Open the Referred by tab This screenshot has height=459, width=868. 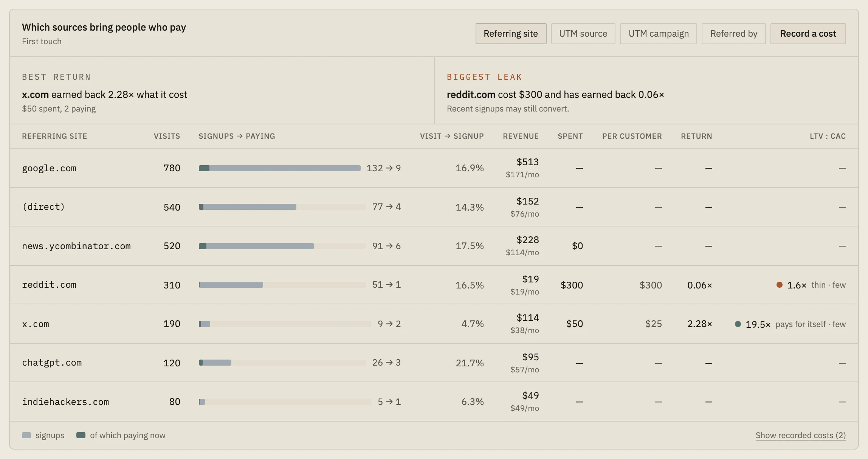tap(733, 34)
